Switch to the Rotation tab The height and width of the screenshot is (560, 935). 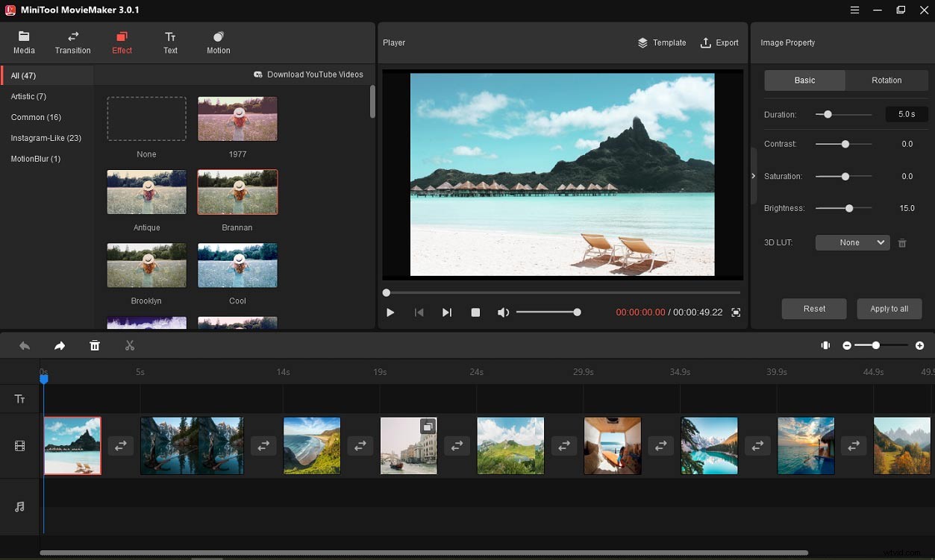pyautogui.click(x=886, y=80)
